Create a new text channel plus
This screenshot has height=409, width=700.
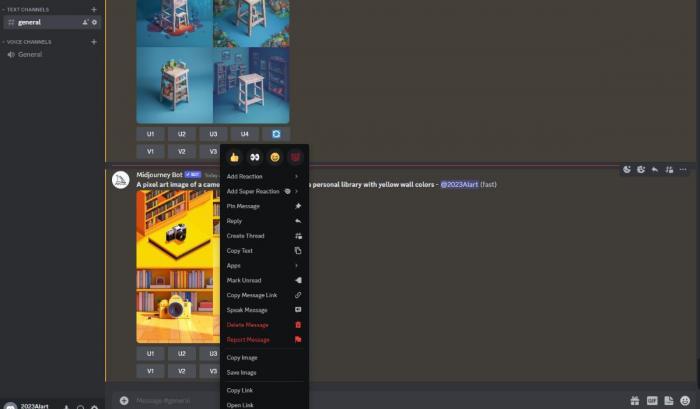pyautogui.click(x=94, y=9)
